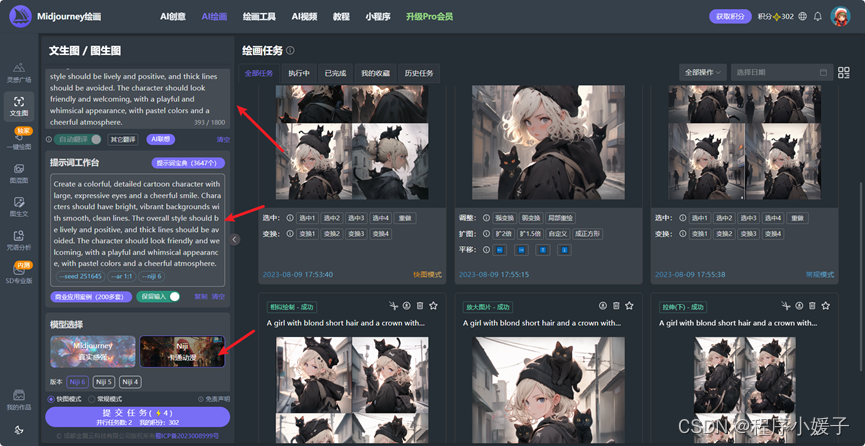Delete the 拉伸(下) task
This screenshot has height=446, width=865.
pos(812,305)
